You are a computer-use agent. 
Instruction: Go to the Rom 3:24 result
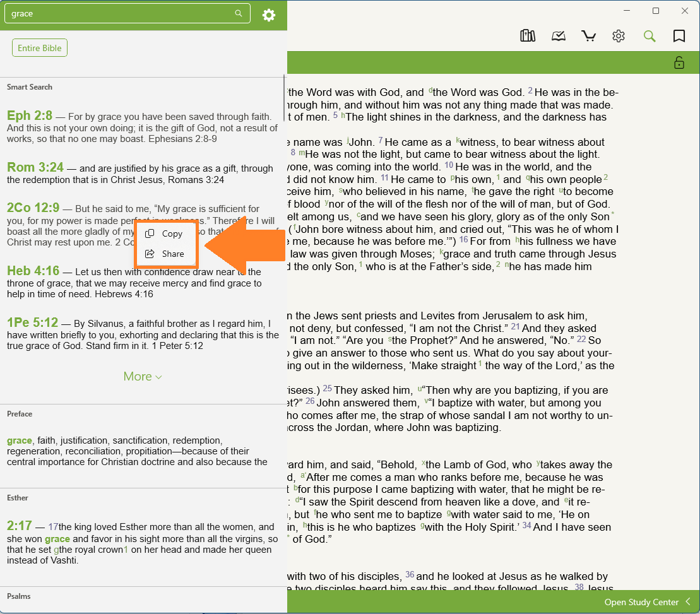(x=35, y=167)
